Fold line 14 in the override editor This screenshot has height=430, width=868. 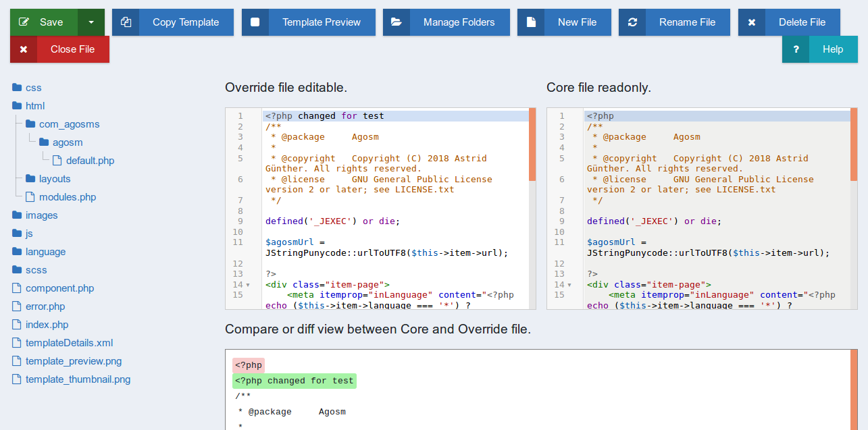click(x=248, y=285)
